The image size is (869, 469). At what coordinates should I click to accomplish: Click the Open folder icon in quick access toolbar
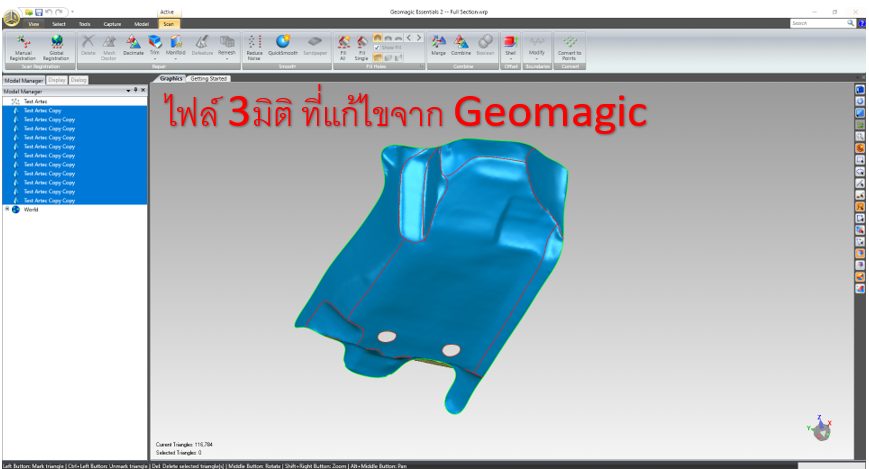click(29, 12)
